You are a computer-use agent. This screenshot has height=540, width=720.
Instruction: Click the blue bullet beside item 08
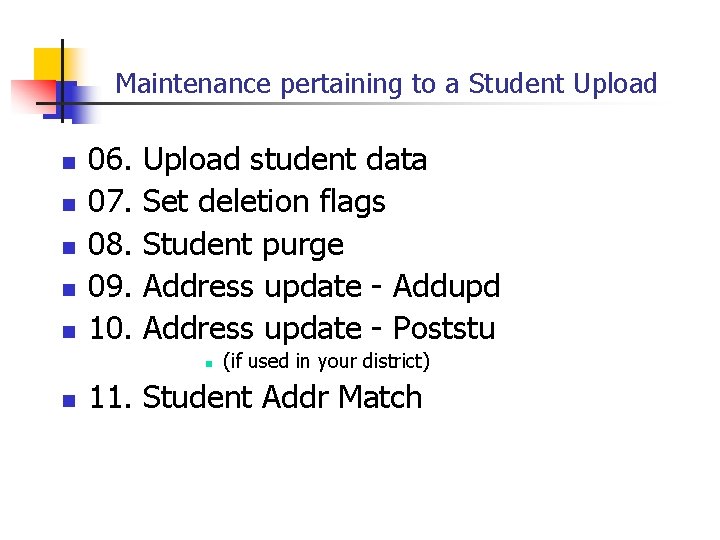(x=69, y=248)
